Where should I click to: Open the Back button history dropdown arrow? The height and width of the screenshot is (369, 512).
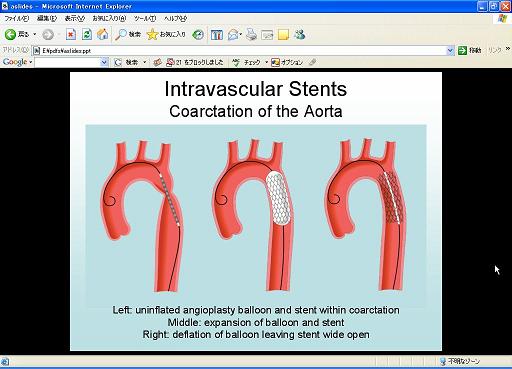(x=34, y=34)
